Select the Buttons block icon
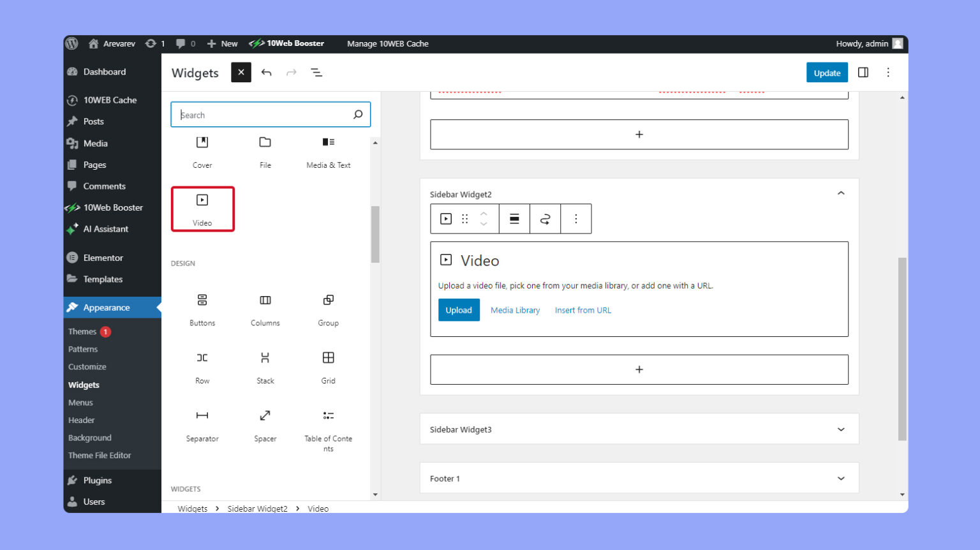 click(x=202, y=300)
